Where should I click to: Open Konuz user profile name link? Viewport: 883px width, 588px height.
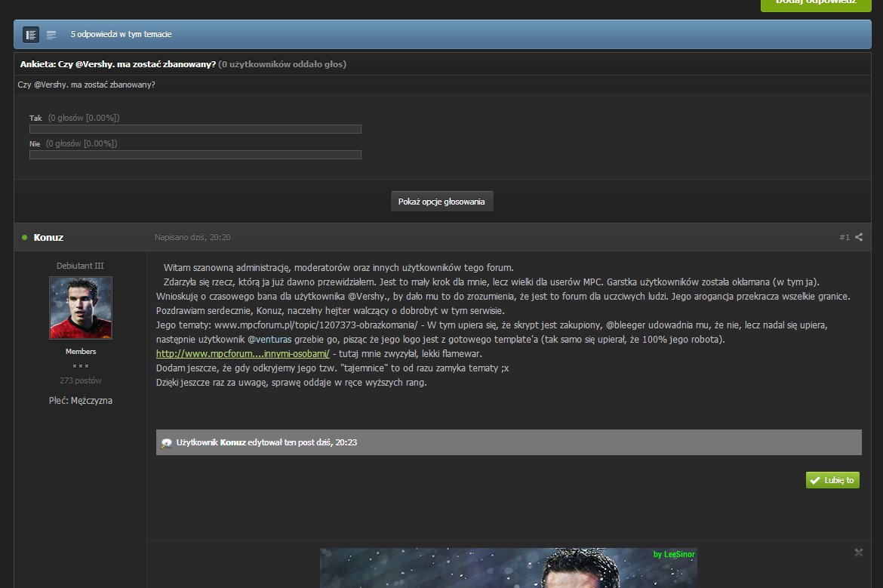tap(48, 238)
